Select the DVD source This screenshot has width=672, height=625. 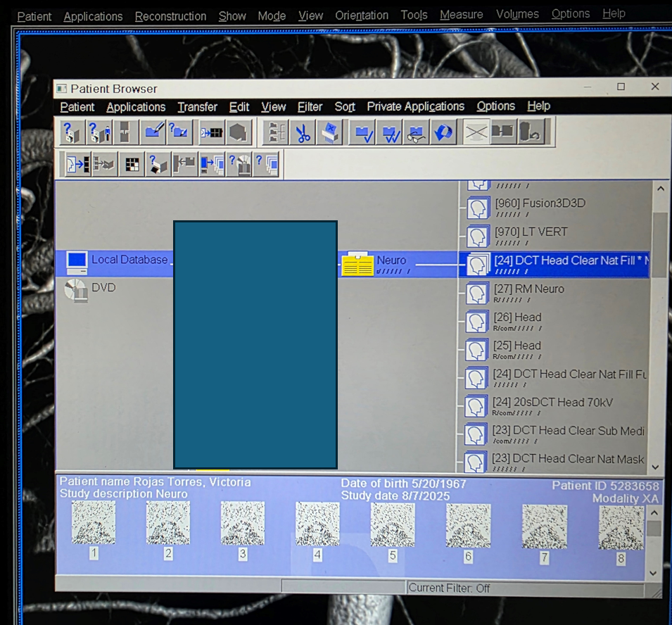[103, 288]
